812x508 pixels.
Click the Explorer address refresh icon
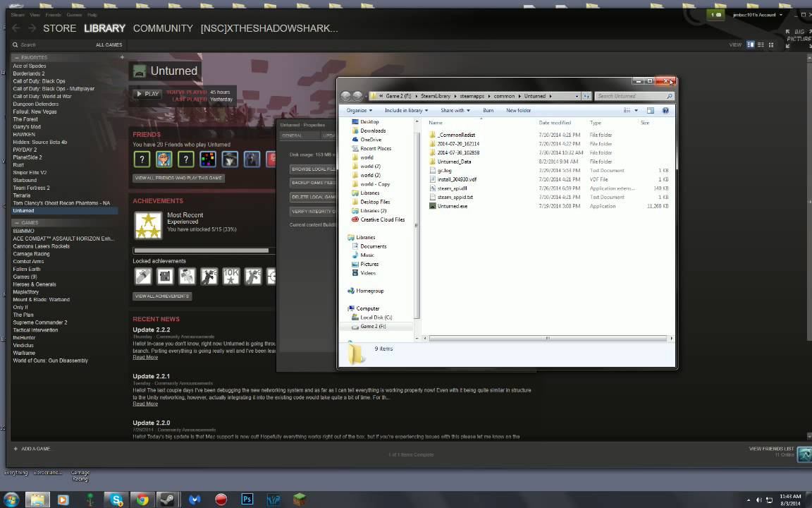[586, 96]
